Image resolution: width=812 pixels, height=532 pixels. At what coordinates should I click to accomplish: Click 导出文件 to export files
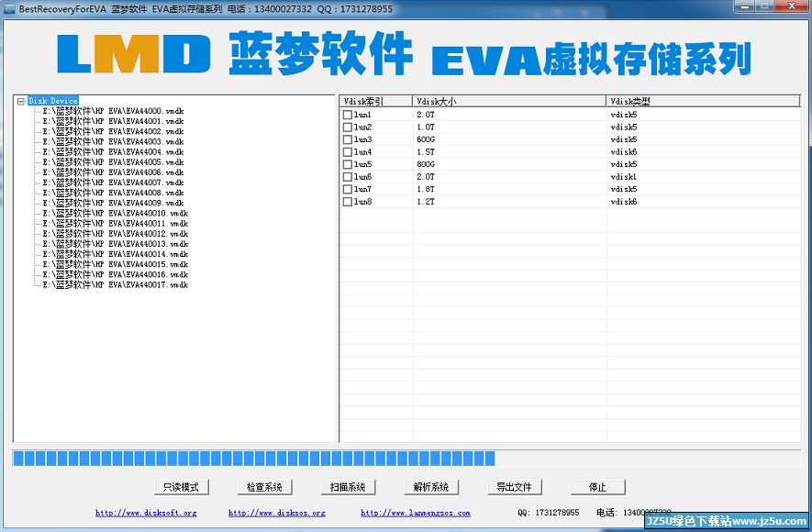click(x=515, y=487)
